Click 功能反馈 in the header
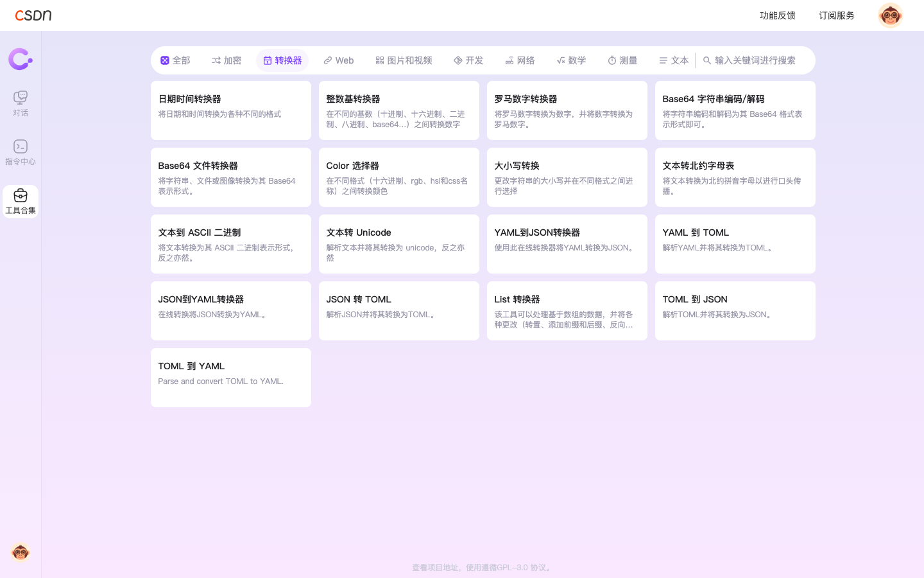 777,15
